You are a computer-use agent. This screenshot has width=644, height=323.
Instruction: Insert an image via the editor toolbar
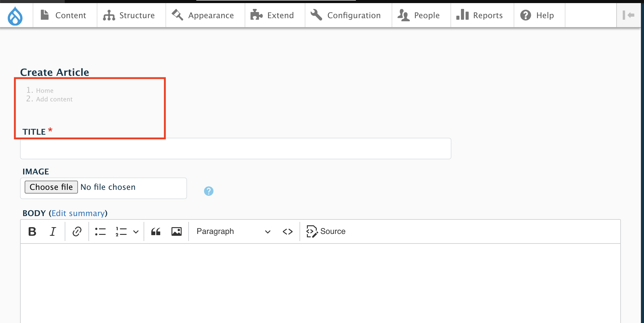[x=177, y=231]
